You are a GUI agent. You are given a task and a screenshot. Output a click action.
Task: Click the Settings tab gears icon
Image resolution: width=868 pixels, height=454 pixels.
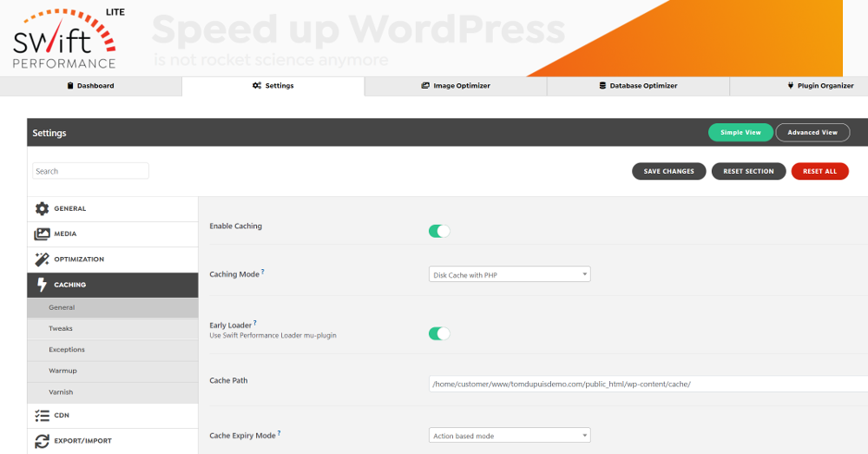pos(257,86)
